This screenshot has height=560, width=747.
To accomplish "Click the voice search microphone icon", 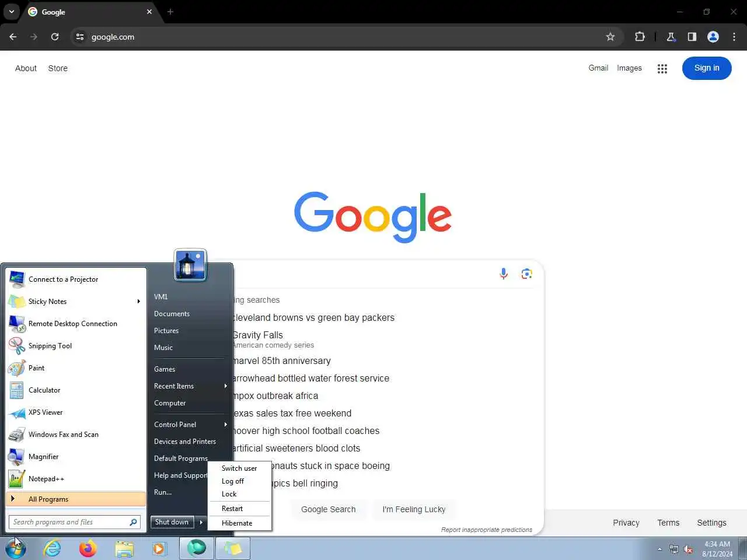I will coord(504,274).
